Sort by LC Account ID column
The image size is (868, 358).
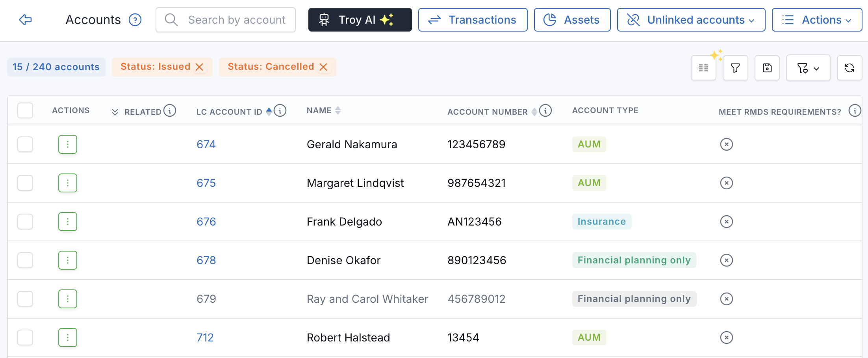tap(269, 112)
